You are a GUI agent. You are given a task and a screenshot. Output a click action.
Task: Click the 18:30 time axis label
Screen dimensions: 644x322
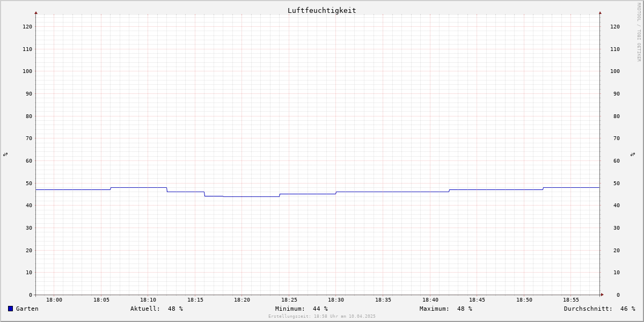[x=336, y=300]
